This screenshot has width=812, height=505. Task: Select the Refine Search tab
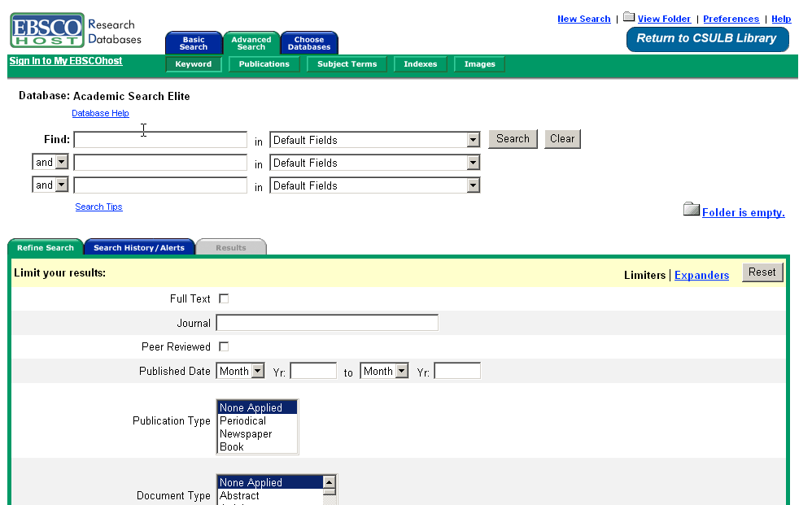46,247
